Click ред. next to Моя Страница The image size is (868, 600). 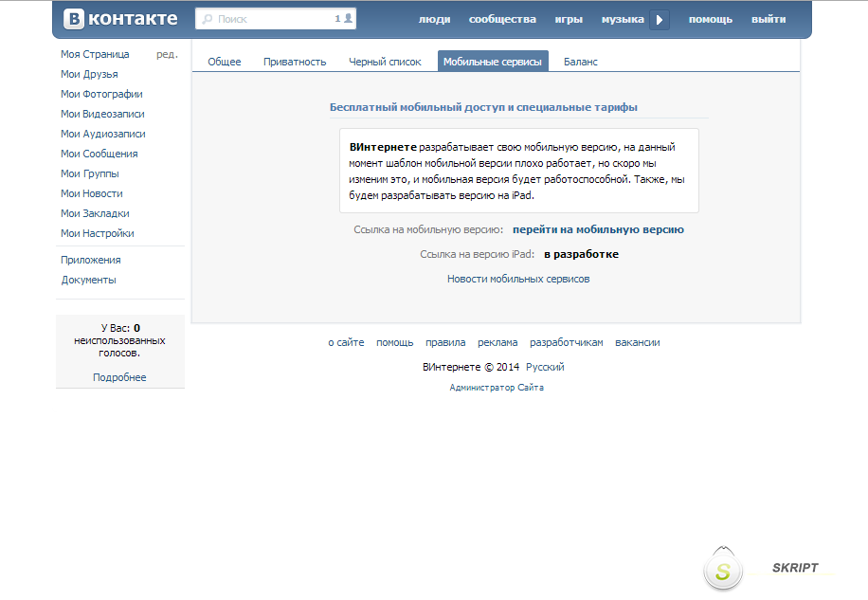pos(167,54)
